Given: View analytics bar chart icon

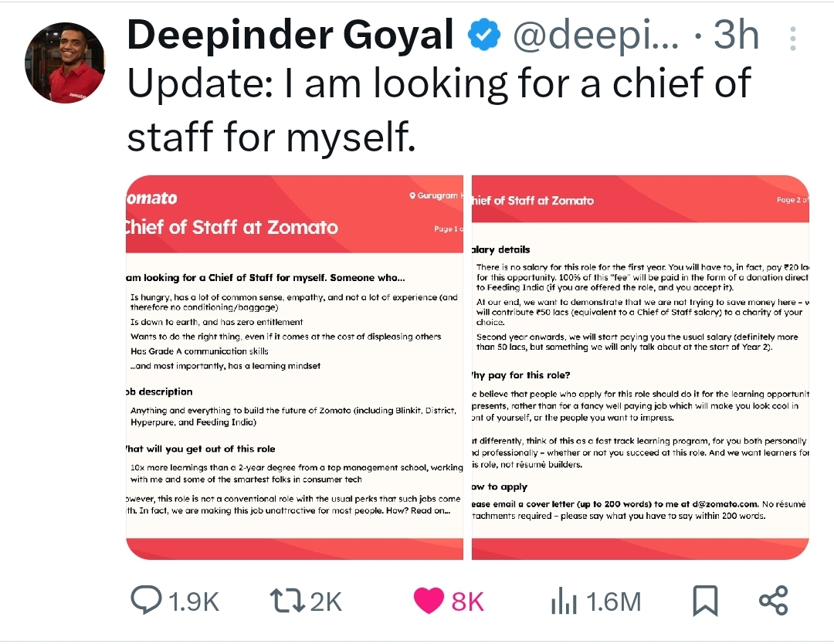Looking at the screenshot, I should [x=564, y=601].
